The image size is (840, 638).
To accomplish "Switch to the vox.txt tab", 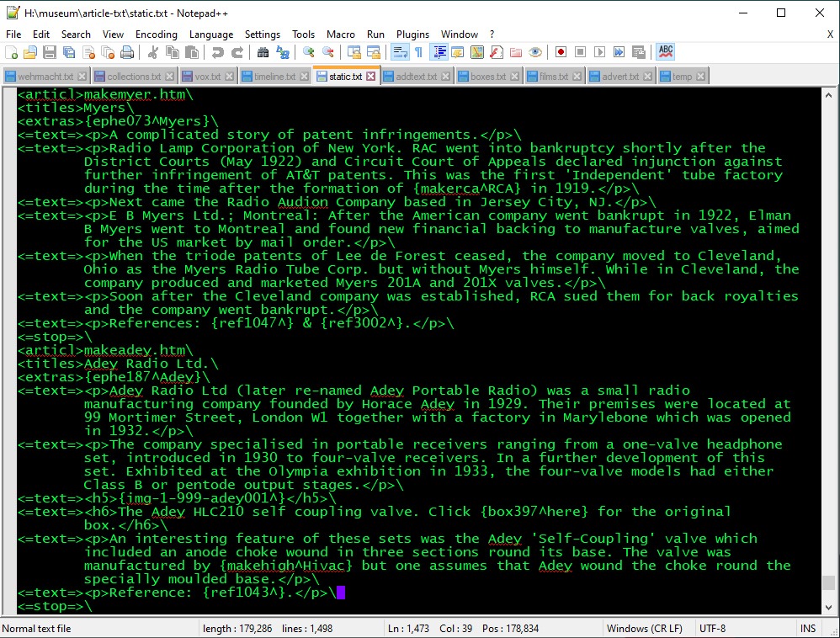I will (x=207, y=77).
